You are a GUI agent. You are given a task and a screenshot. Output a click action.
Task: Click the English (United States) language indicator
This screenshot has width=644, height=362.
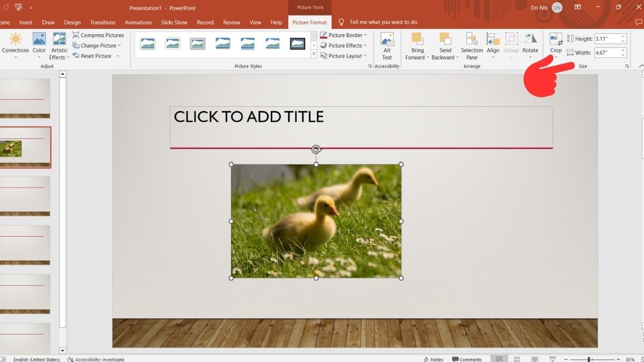36,359
